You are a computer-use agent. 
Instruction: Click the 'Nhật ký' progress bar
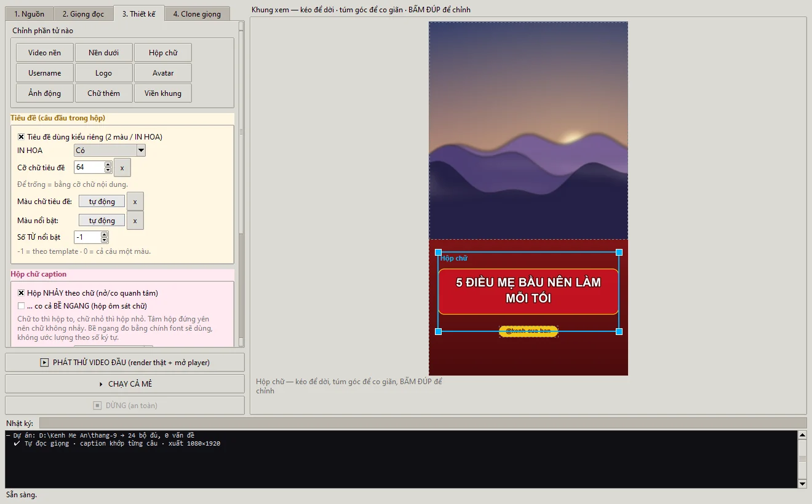pyautogui.click(x=423, y=423)
